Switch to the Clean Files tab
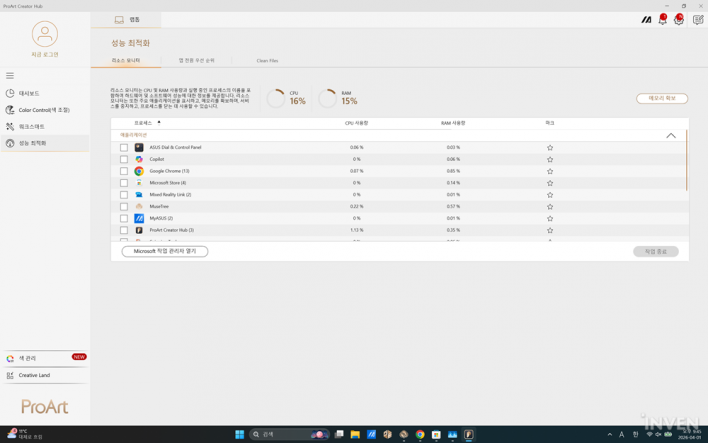This screenshot has width=708, height=443. click(x=267, y=61)
